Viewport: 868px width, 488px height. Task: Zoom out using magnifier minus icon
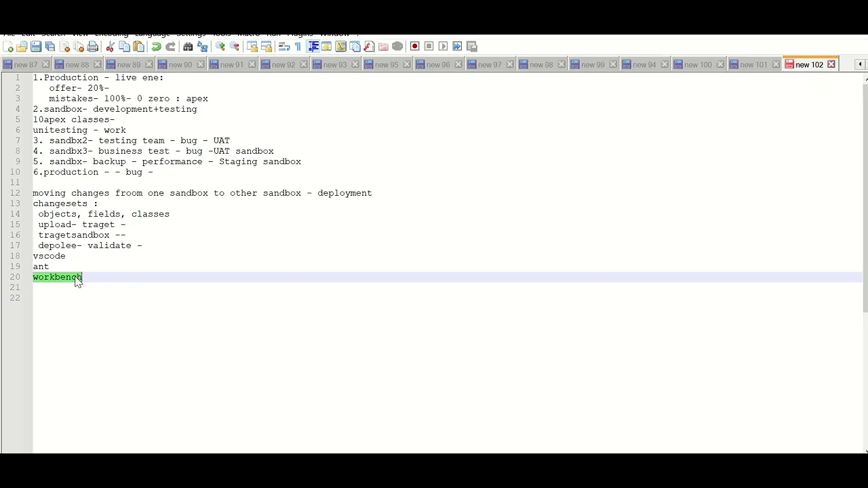[x=235, y=46]
